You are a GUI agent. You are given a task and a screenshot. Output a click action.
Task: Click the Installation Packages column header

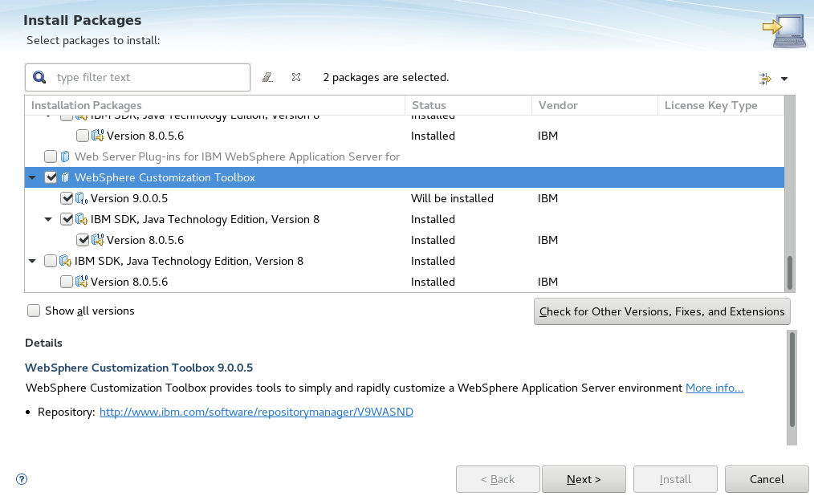tap(215, 105)
